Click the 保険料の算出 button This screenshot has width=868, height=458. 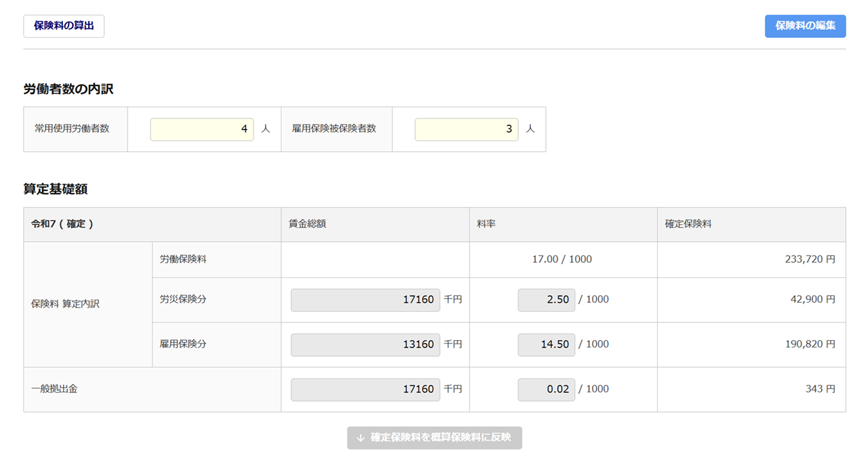64,26
